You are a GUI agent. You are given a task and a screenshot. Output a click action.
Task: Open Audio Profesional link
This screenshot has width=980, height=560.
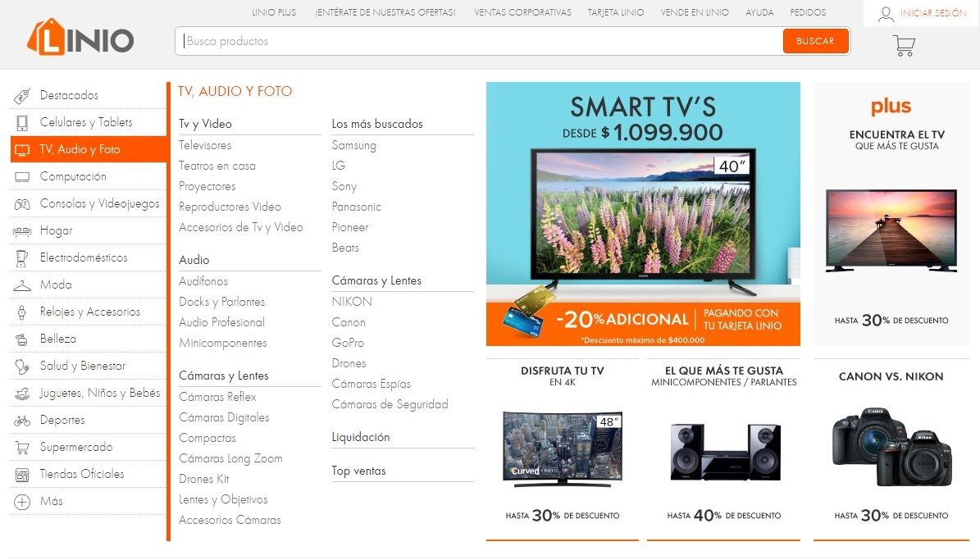point(222,322)
